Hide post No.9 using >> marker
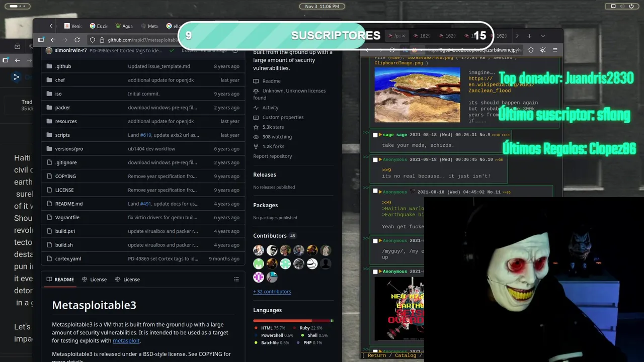Image resolution: width=644 pixels, height=362 pixels. click(x=366, y=133)
